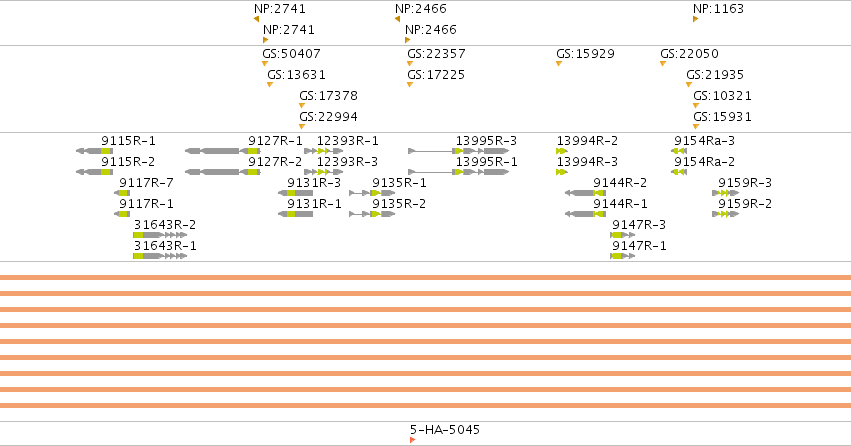Select the 9117R-7 transcript glyph
The image size is (851, 446).
click(x=122, y=193)
